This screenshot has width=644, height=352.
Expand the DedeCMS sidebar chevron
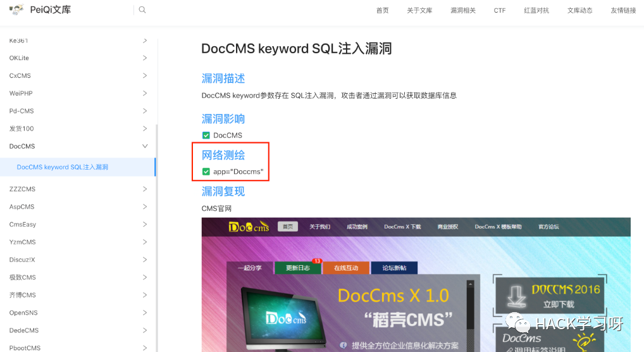(145, 330)
